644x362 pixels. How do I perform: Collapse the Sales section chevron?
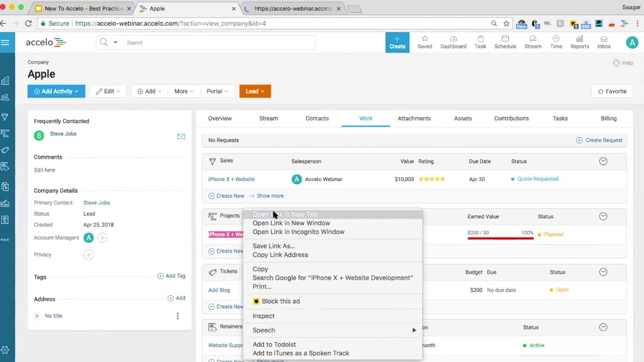click(603, 161)
